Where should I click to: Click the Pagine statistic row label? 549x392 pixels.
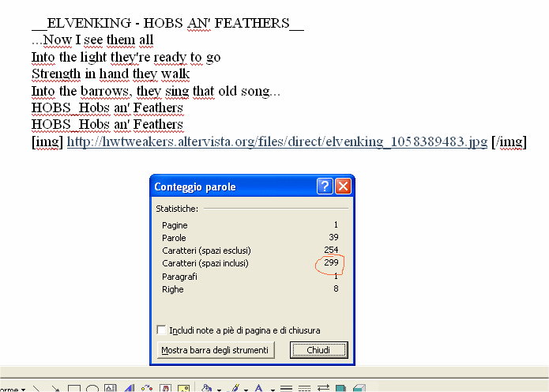(175, 225)
